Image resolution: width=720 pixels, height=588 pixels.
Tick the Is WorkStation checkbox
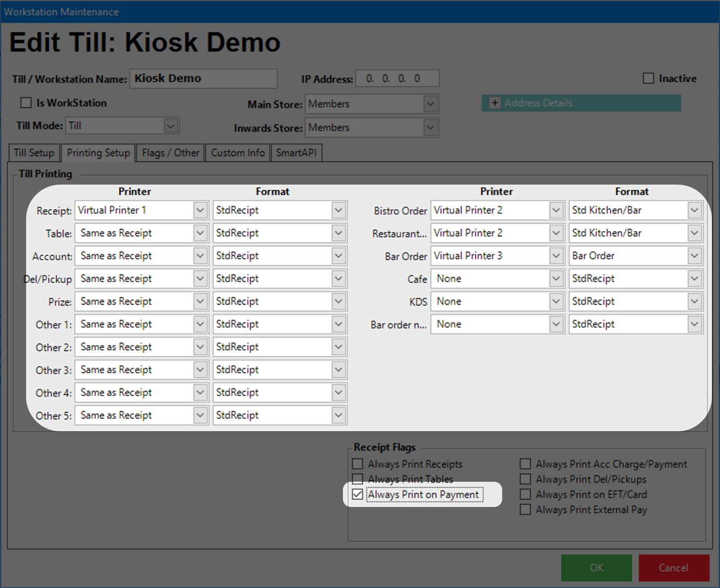pos(26,103)
